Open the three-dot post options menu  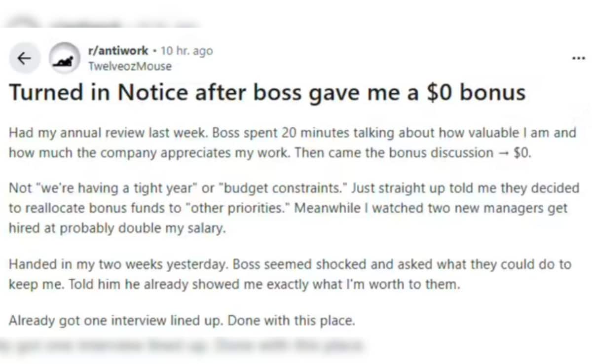578,58
